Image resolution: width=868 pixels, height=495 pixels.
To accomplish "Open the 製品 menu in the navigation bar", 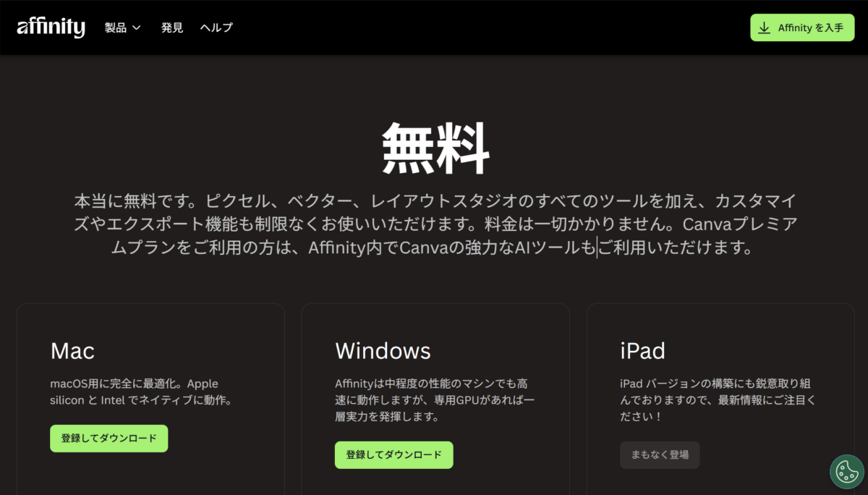I will 116,28.
